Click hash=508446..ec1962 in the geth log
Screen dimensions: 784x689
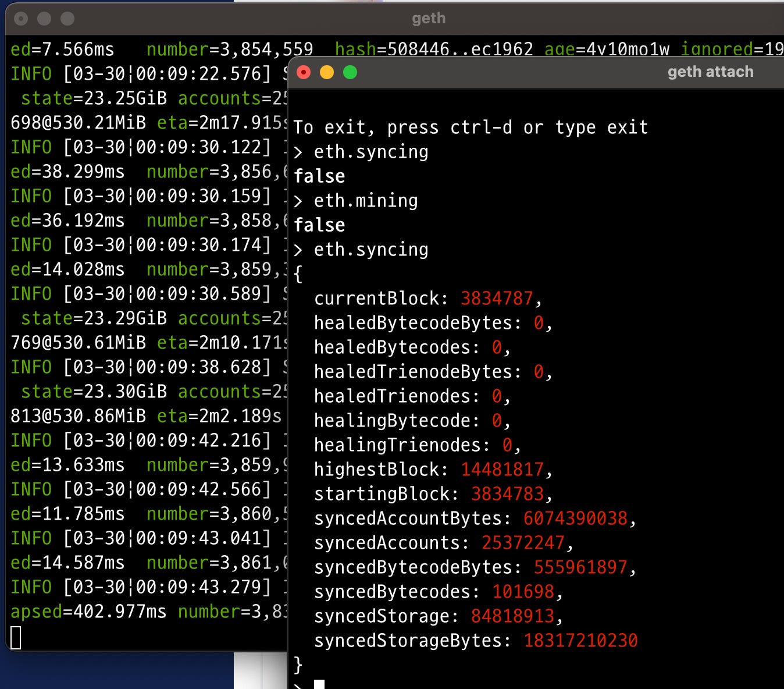(434, 49)
